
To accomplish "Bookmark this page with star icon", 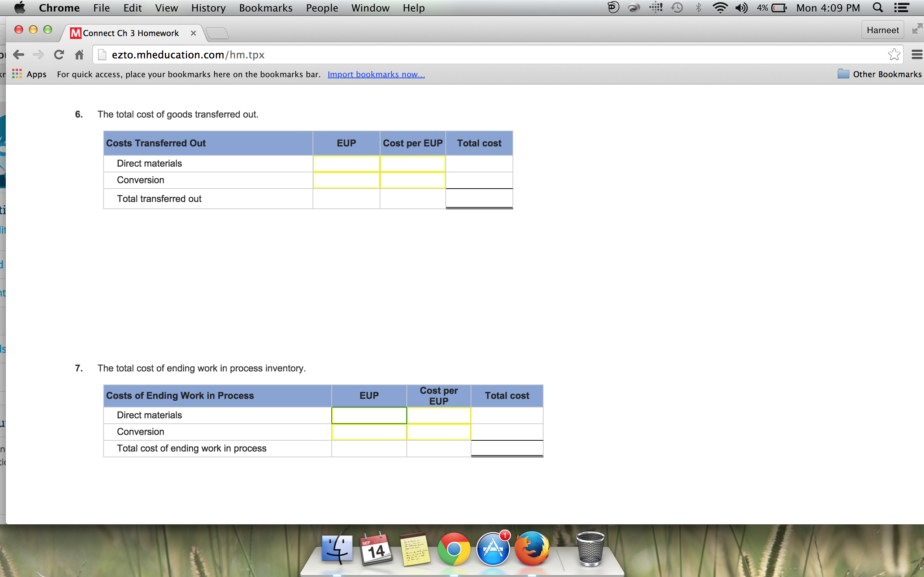I will [x=893, y=54].
